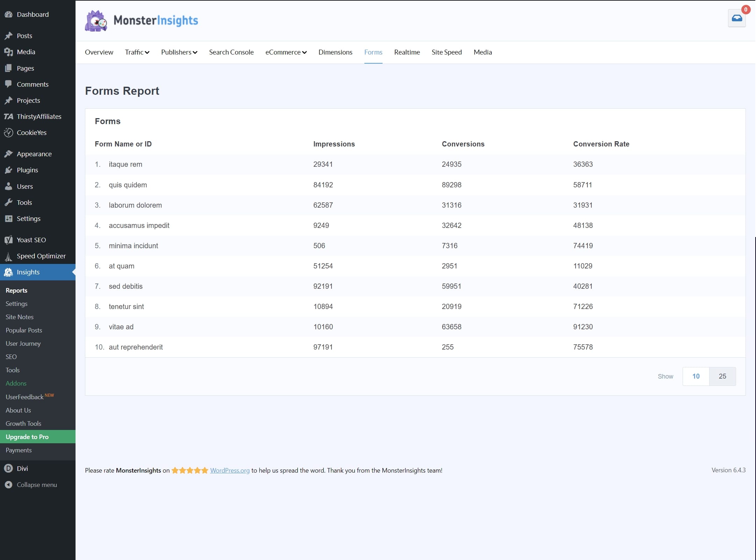Toggle showing 10 results per page
The image size is (756, 560).
(696, 376)
